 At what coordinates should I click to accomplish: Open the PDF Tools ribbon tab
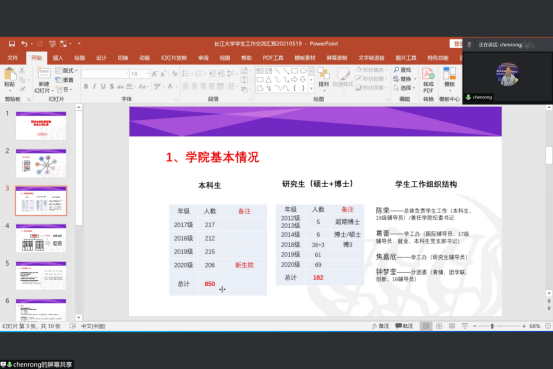273,58
